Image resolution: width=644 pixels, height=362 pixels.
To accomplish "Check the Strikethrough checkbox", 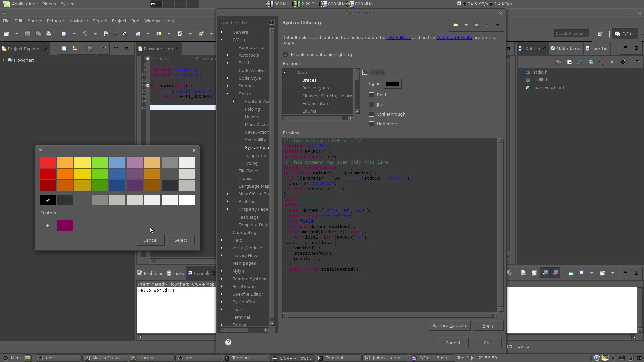I will (x=371, y=114).
